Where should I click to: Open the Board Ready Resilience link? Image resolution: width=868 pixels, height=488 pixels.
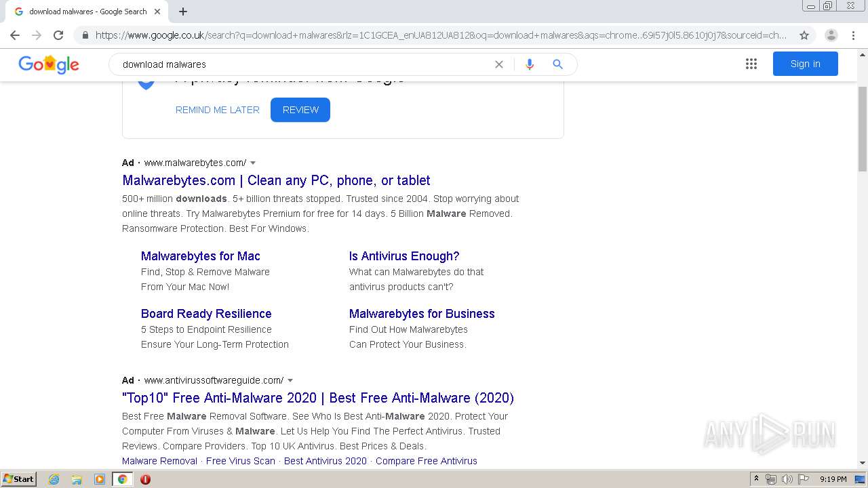pyautogui.click(x=206, y=314)
